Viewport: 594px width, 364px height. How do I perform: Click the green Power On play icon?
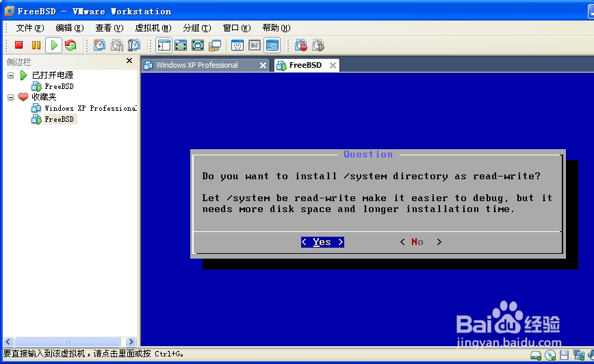[54, 45]
